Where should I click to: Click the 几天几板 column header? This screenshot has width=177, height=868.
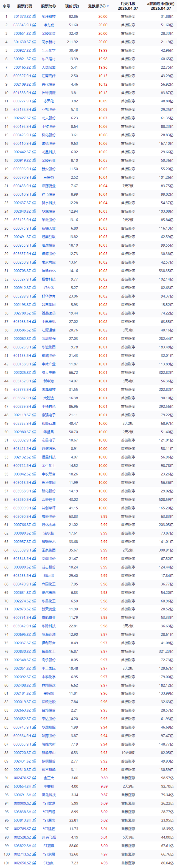pyautogui.click(x=128, y=6)
